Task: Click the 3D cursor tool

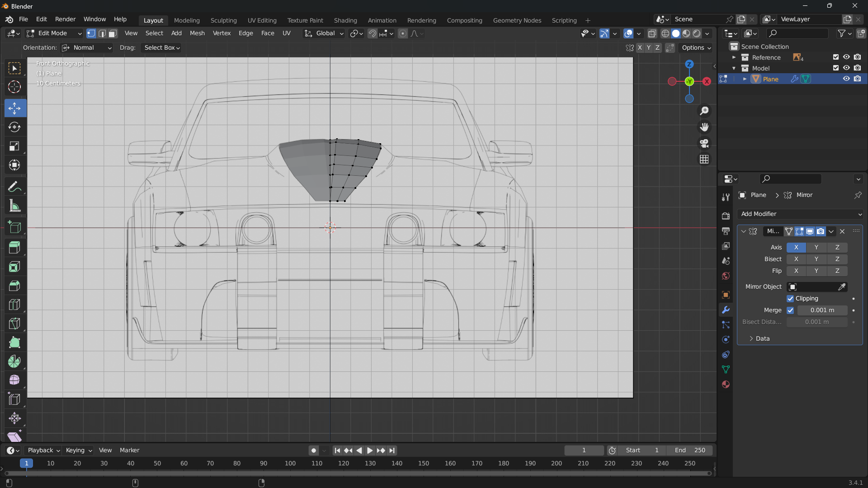Action: pos(14,87)
